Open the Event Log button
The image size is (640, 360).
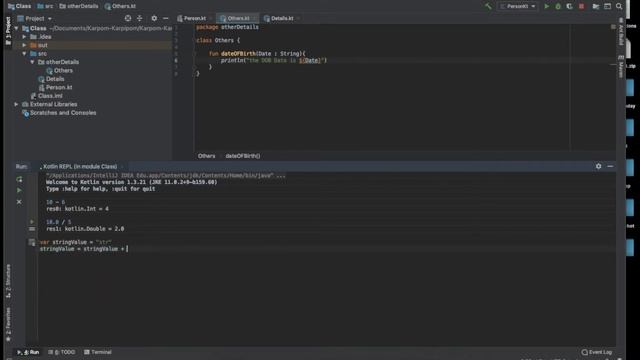click(597, 352)
